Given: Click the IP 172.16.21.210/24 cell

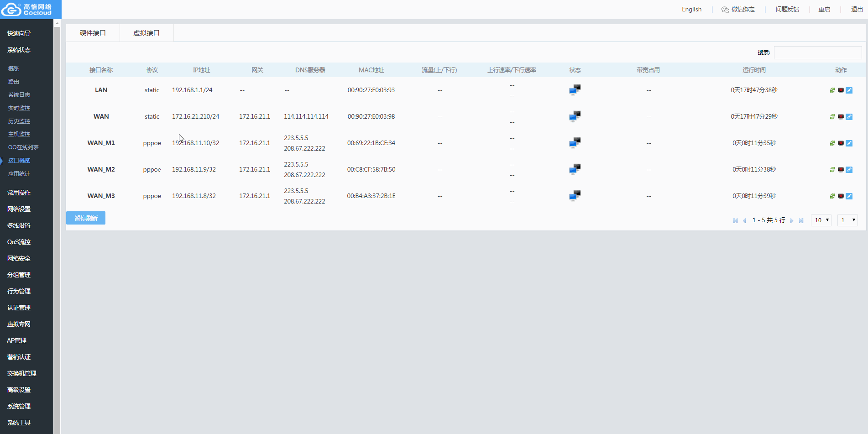Looking at the screenshot, I should click(195, 116).
